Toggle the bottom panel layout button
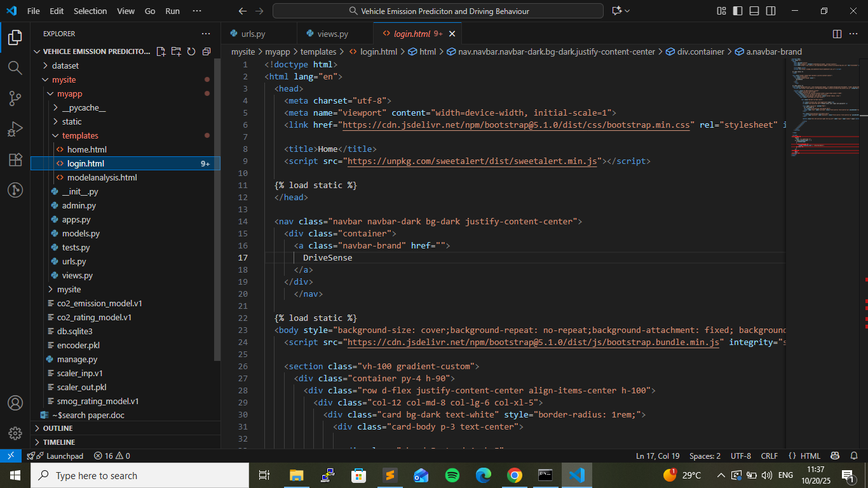The image size is (868, 488). click(754, 11)
